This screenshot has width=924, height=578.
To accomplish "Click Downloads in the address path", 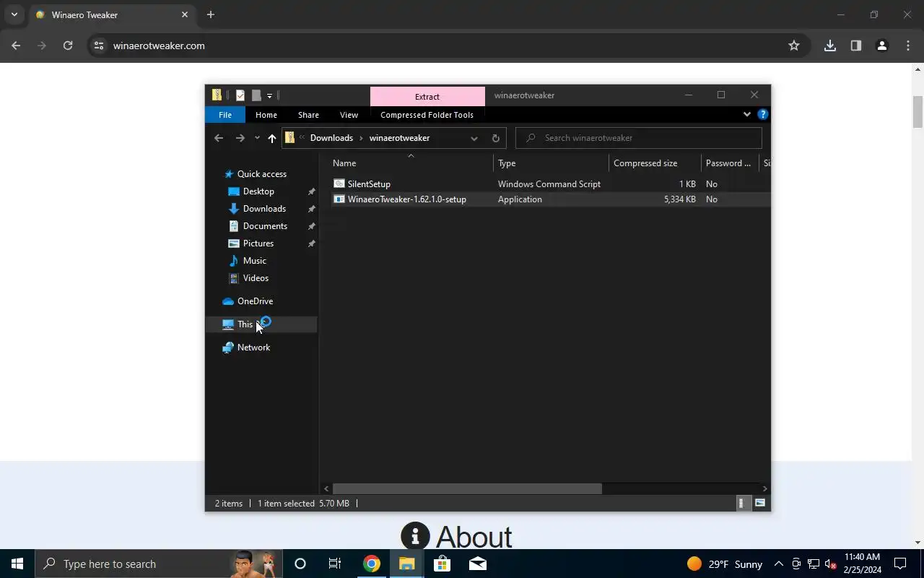I will click(x=331, y=138).
